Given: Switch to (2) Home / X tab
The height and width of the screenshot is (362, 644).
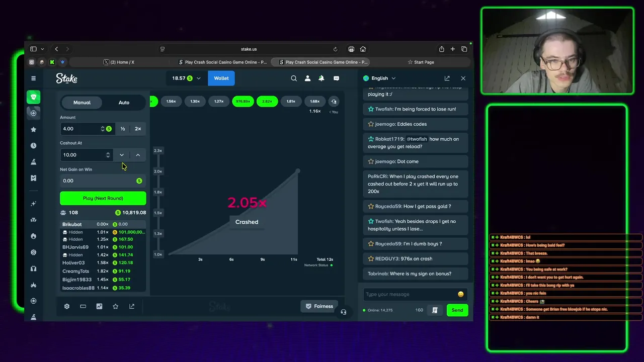Looking at the screenshot, I should coord(119,62).
